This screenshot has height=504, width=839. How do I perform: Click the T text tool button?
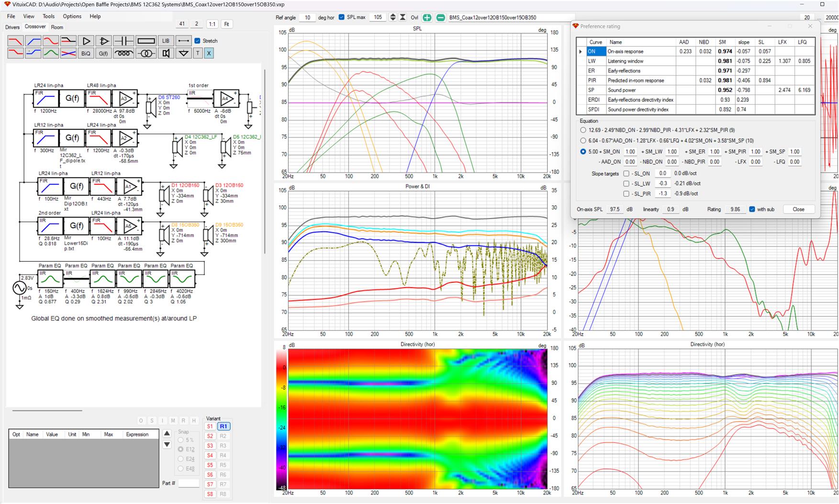point(198,53)
